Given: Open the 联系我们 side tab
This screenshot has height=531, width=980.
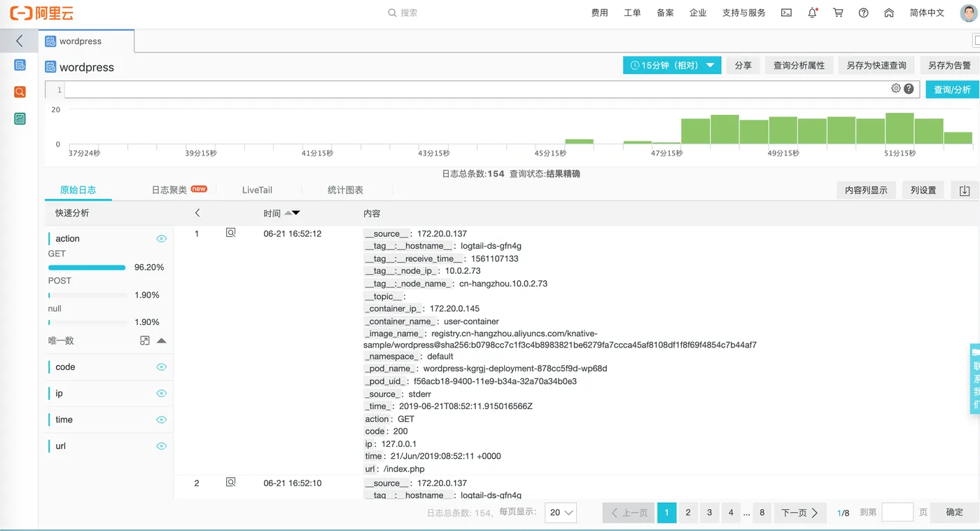Looking at the screenshot, I should click(x=975, y=379).
